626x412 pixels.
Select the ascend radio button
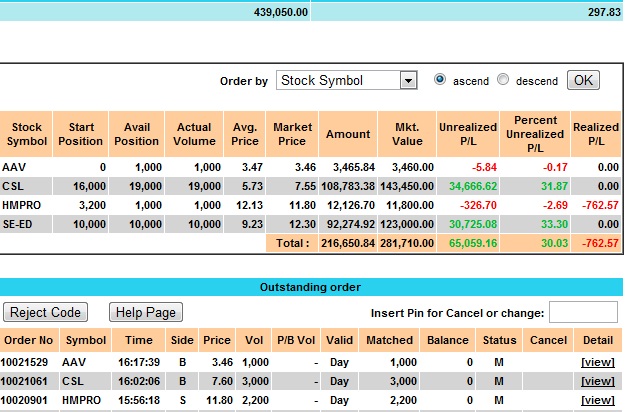(x=440, y=80)
